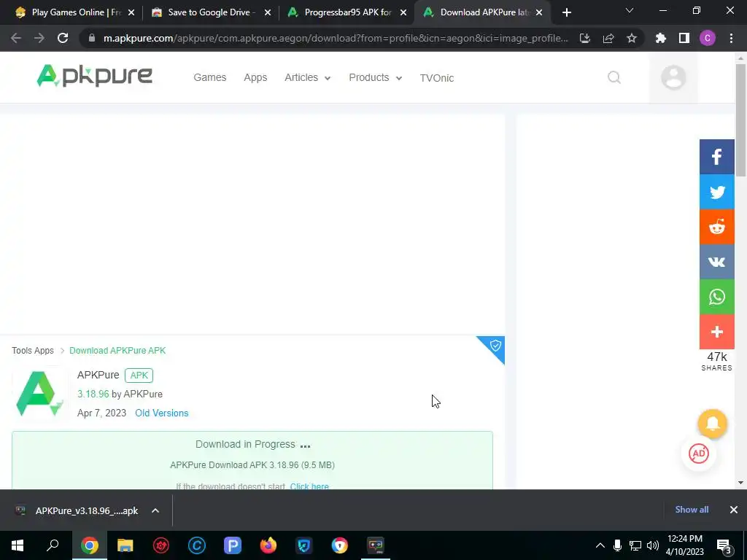Close the Save to Google Drive tab

point(267,12)
